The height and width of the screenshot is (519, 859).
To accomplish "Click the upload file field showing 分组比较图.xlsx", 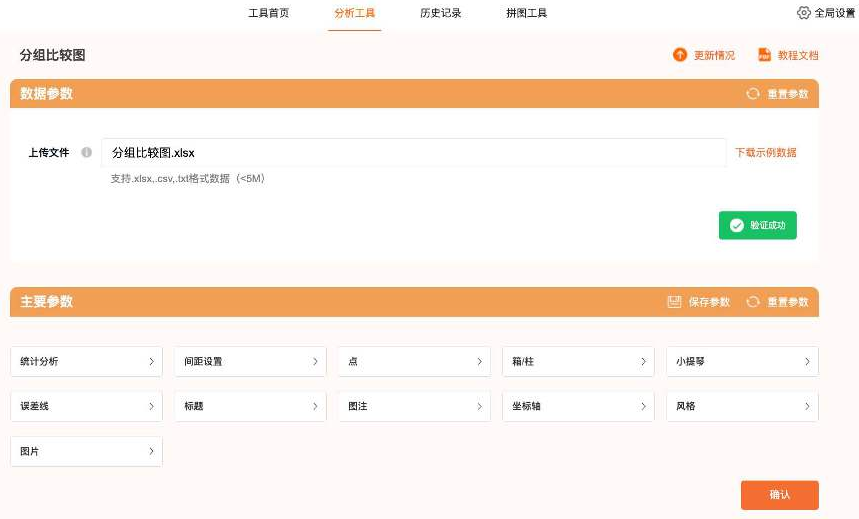I will pos(414,152).
